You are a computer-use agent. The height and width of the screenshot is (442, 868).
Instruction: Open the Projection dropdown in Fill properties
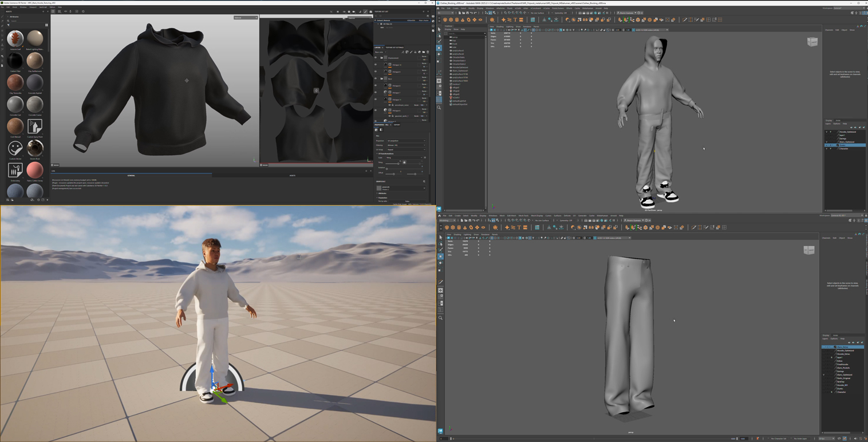(406, 141)
